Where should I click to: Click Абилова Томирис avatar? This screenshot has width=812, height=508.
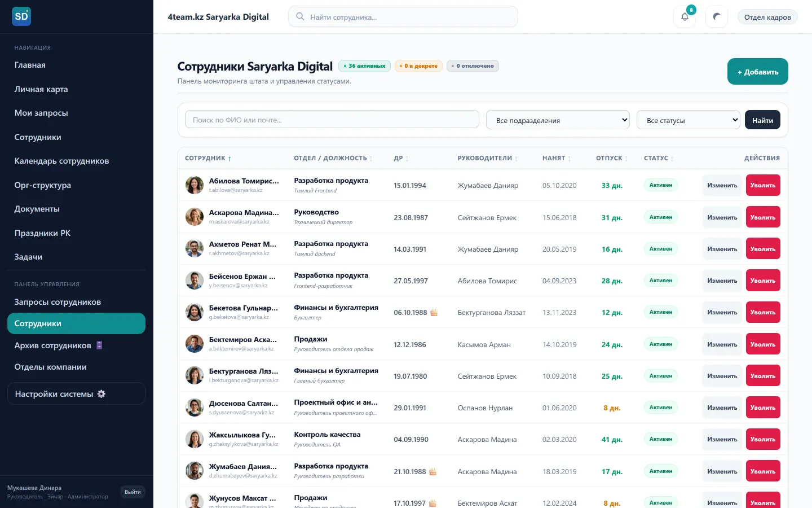(x=195, y=185)
